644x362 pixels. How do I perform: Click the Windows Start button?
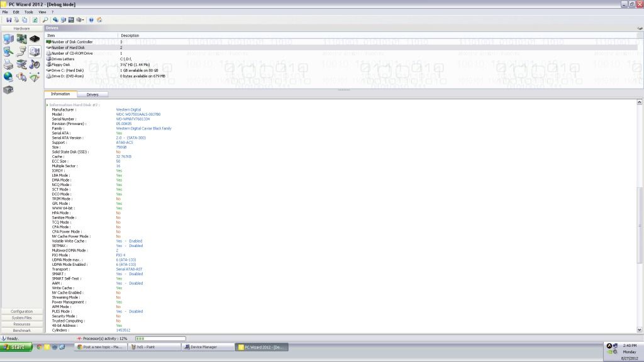16,347
